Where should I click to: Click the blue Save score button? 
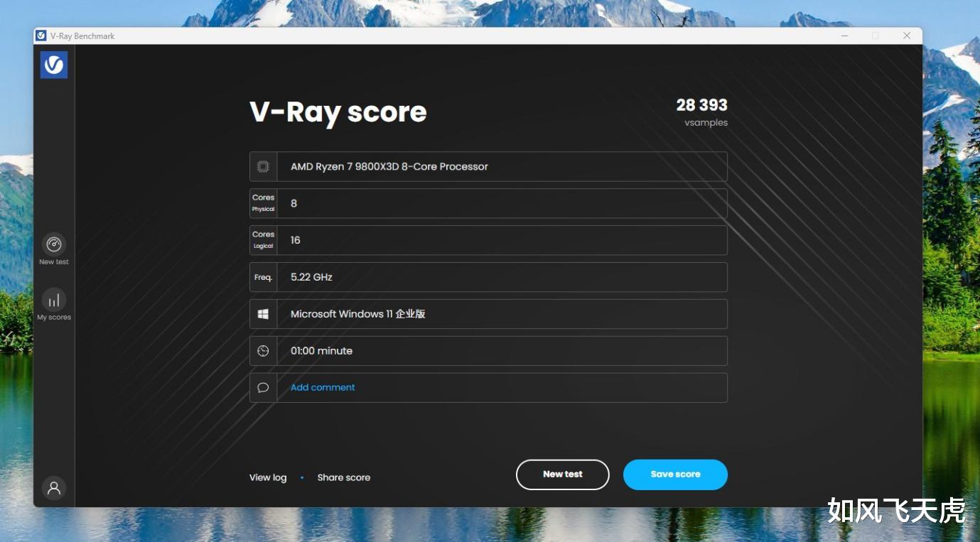coord(675,475)
